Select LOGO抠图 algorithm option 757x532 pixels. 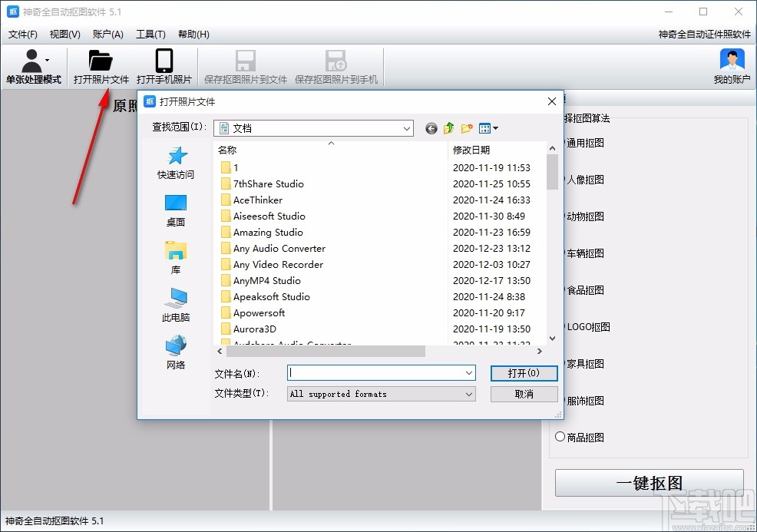click(x=587, y=327)
